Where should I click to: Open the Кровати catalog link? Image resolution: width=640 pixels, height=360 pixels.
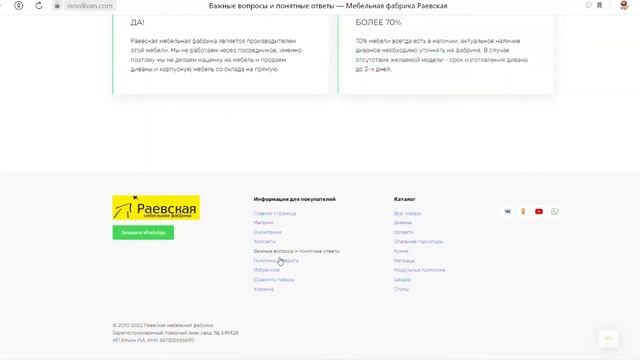coord(404,232)
